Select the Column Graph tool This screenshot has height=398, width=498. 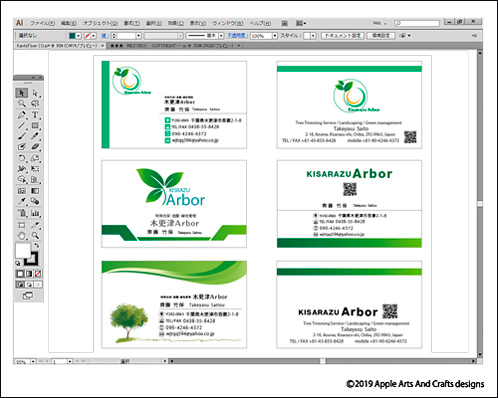click(x=35, y=213)
